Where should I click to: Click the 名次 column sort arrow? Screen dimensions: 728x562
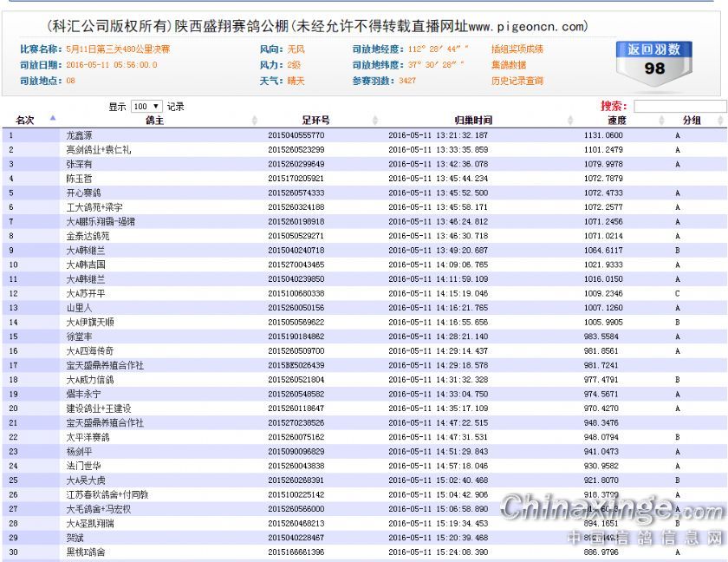pyautogui.click(x=52, y=120)
